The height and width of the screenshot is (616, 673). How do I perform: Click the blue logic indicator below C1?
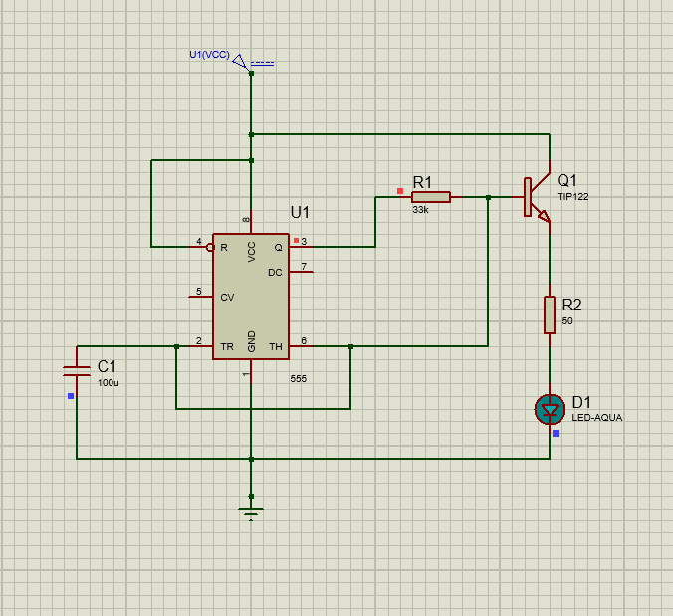[x=71, y=396]
